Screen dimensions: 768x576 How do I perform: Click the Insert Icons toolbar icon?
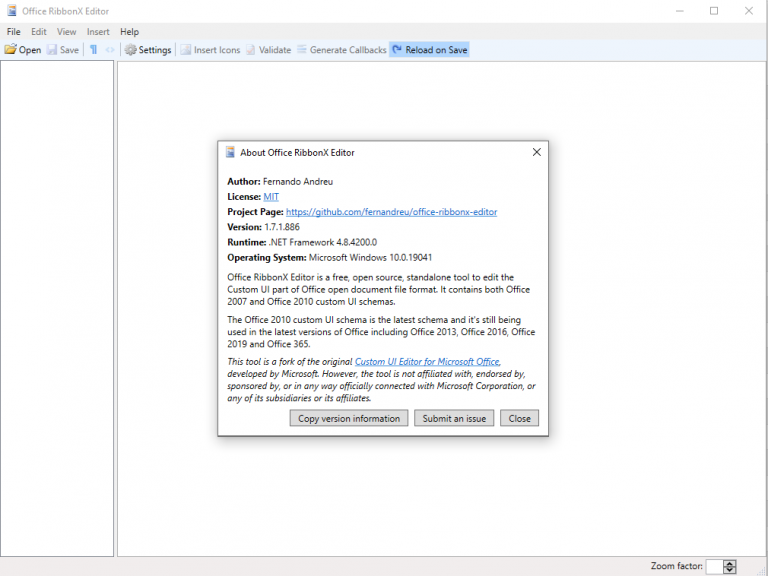coord(186,50)
